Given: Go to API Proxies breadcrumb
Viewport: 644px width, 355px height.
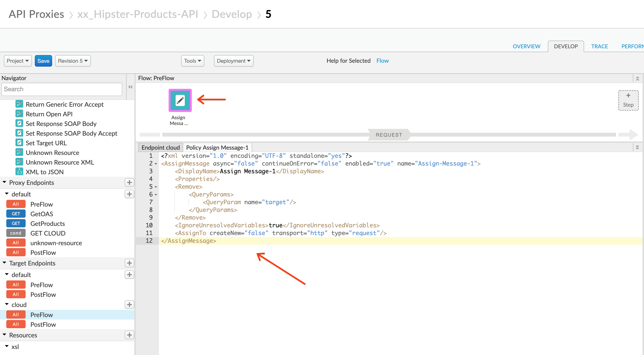Looking at the screenshot, I should pos(36,14).
